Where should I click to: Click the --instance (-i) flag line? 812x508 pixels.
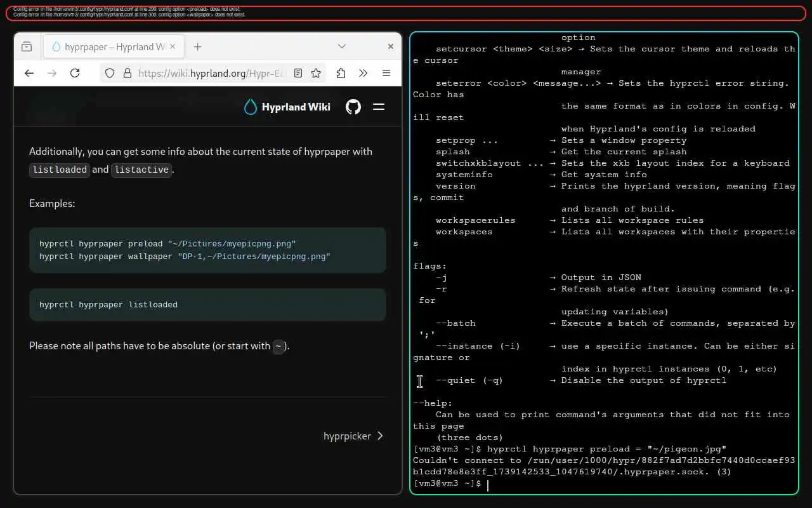point(478,346)
